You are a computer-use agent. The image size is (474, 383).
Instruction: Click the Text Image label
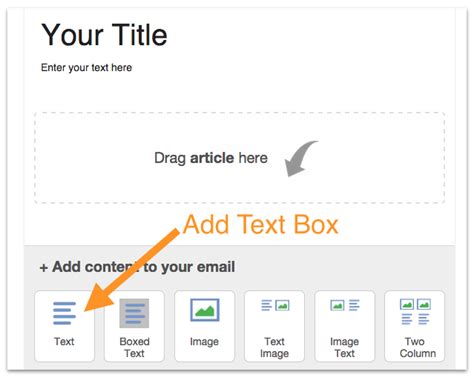(275, 347)
